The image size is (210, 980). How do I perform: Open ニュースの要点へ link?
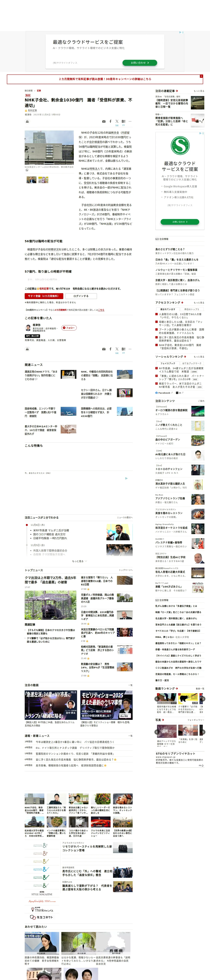(125, 517)
